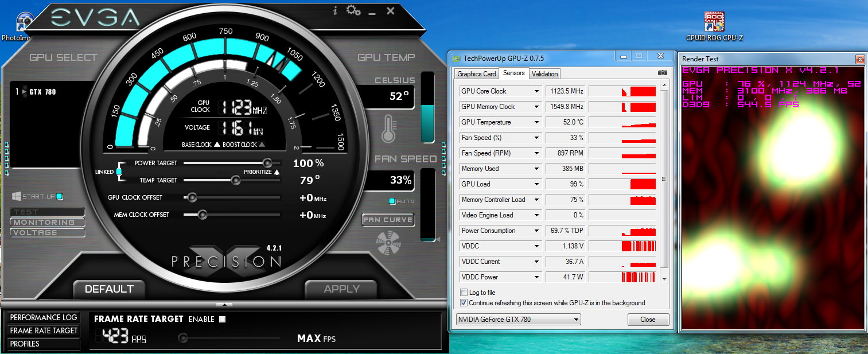Open the GPU Memory Clock sensor dropdown

click(536, 107)
